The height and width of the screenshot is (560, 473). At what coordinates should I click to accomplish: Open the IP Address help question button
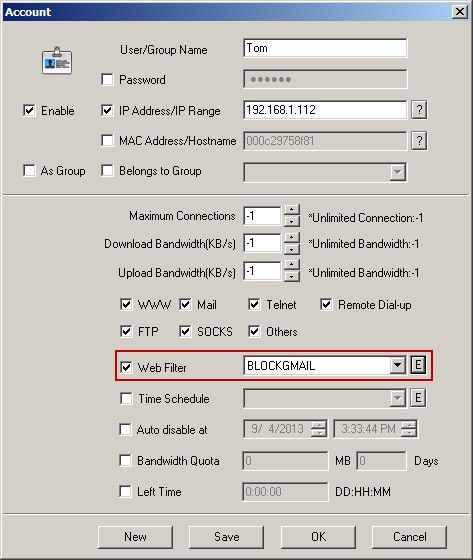(419, 110)
